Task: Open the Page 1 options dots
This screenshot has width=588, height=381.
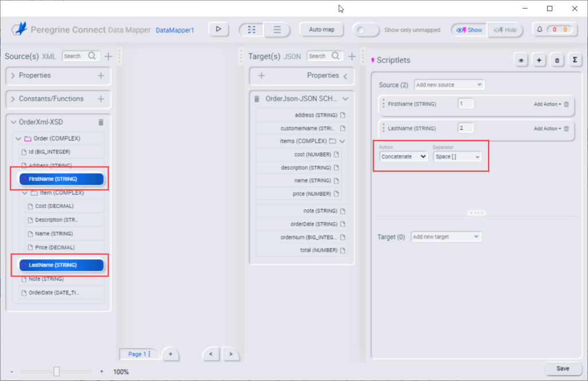Action: pos(149,354)
